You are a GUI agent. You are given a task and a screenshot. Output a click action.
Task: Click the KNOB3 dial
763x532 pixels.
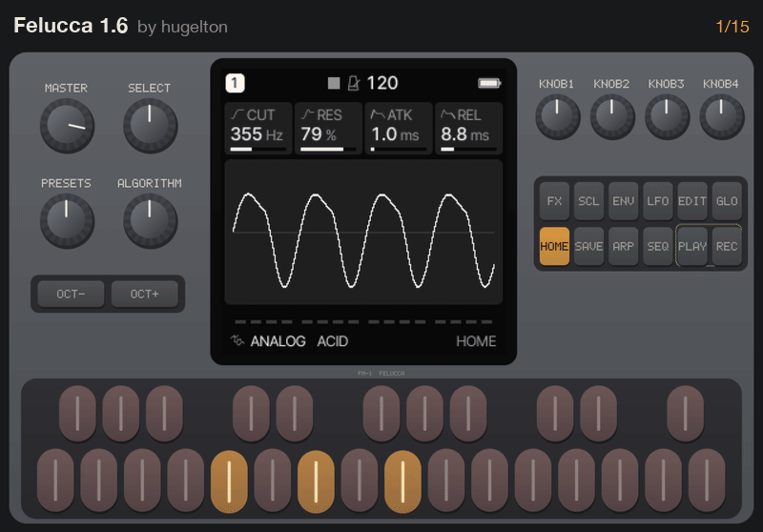click(667, 117)
